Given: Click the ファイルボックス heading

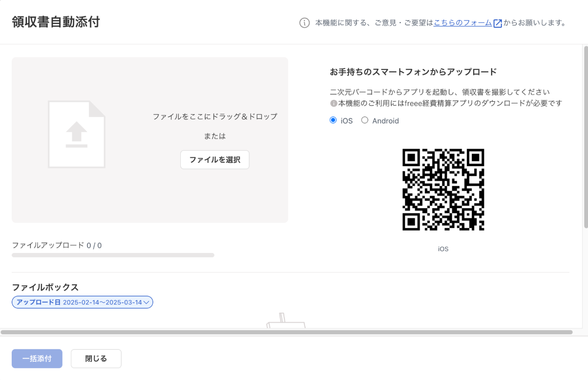Looking at the screenshot, I should (x=45, y=287).
